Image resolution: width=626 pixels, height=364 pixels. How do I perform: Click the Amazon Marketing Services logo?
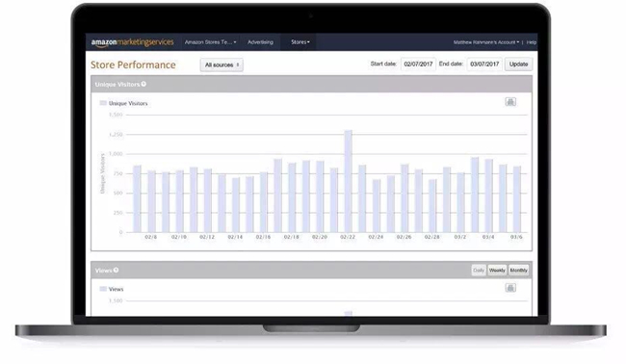click(132, 42)
